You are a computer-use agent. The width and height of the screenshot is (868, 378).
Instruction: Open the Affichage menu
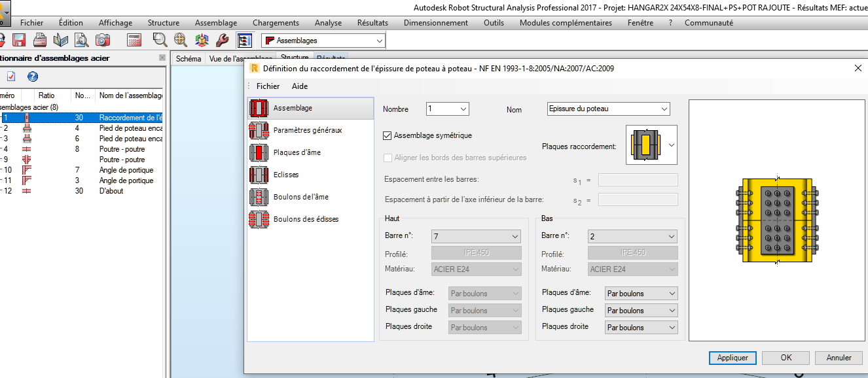pos(115,23)
